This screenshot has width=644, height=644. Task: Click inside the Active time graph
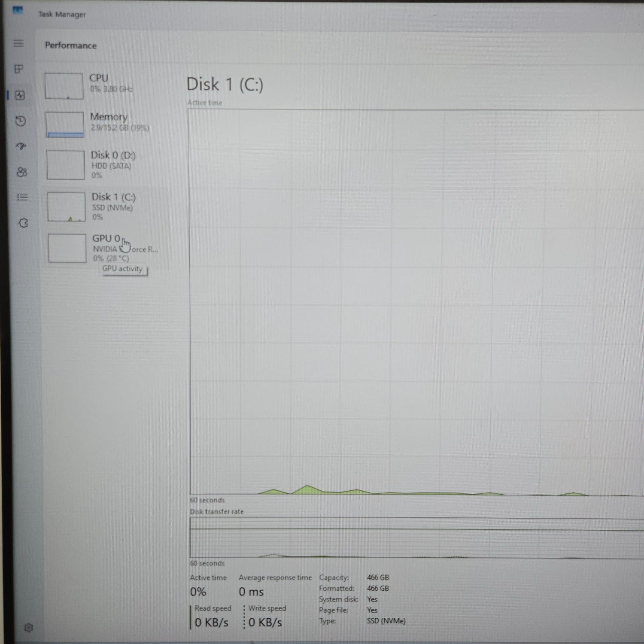point(412,301)
